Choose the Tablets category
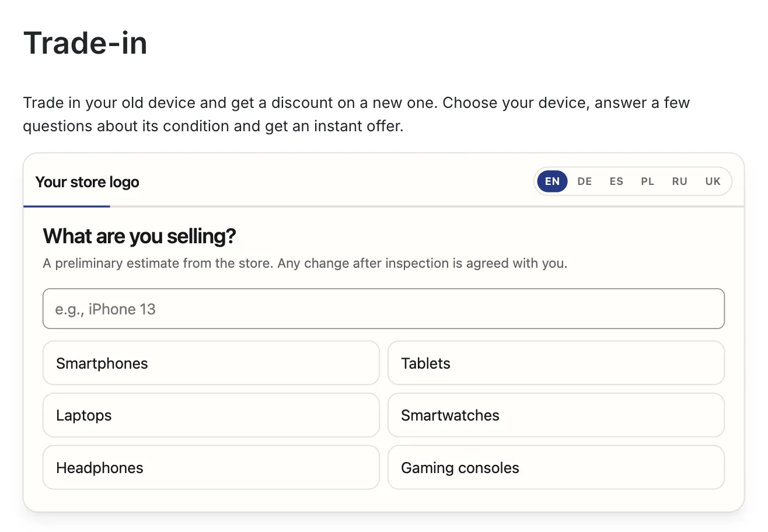 (556, 363)
